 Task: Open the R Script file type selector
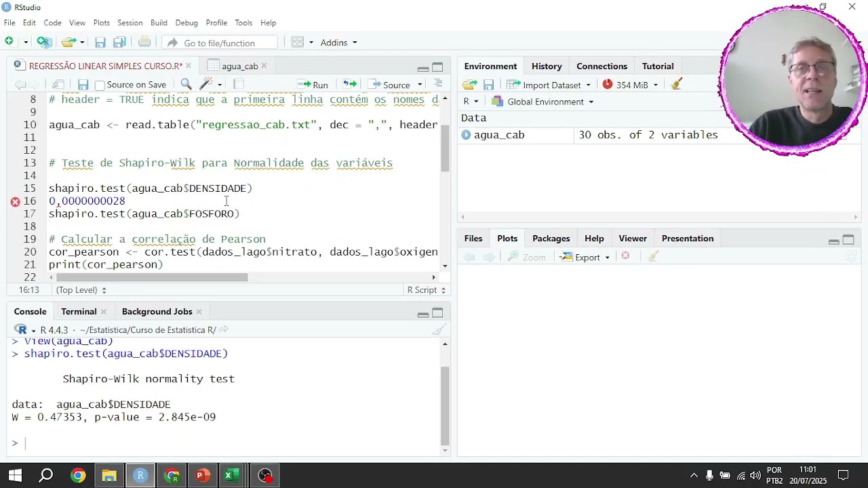427,290
